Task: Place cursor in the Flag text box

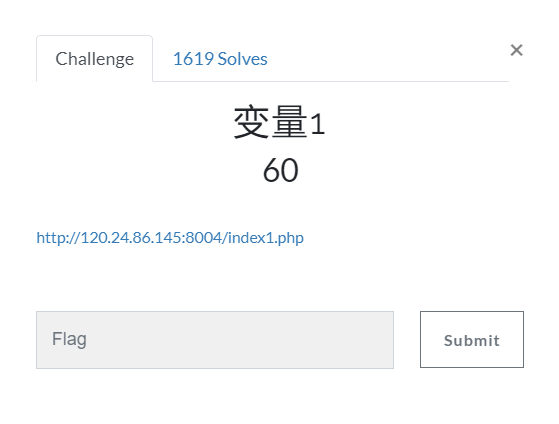Action: pos(215,340)
